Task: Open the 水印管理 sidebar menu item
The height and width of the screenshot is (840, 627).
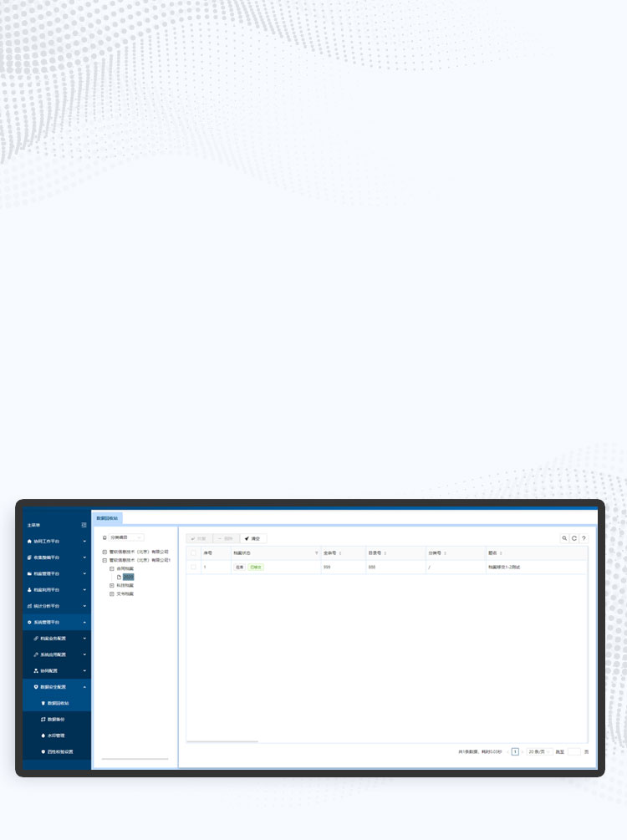Action: pos(57,736)
